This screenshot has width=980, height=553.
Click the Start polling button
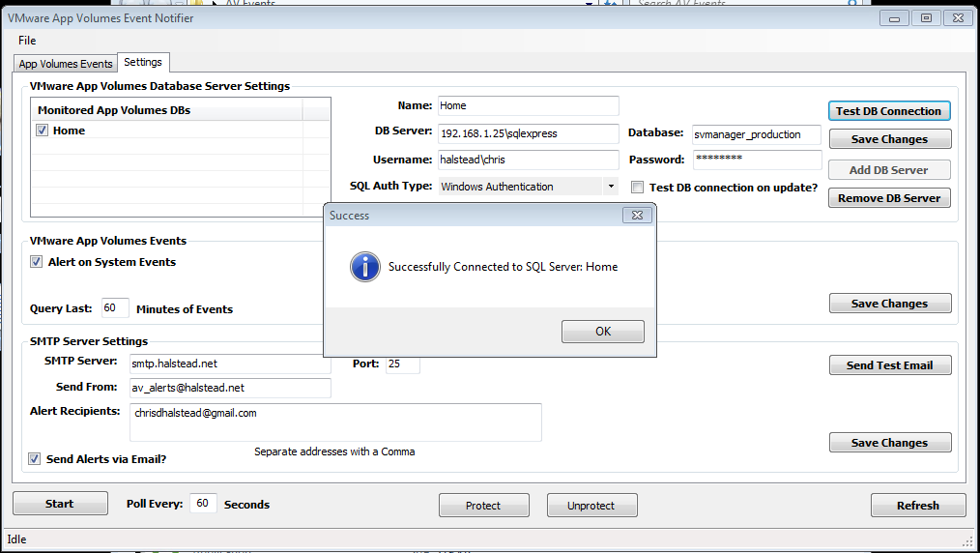pyautogui.click(x=60, y=505)
